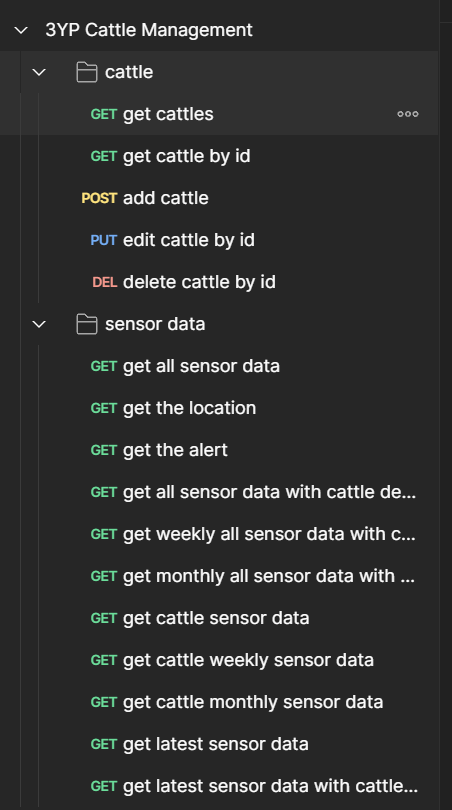The height and width of the screenshot is (810, 452).
Task: Select the get the alert request
Action: point(219,450)
